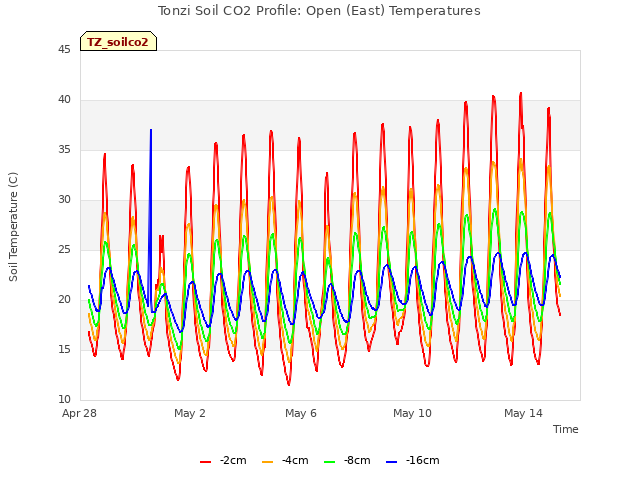Click the 25 y-axis tick label

point(64,250)
